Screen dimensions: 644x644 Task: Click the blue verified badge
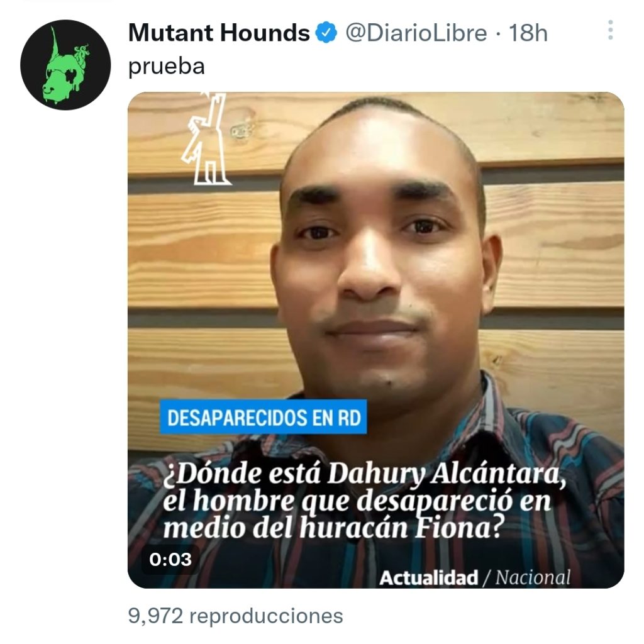click(326, 33)
